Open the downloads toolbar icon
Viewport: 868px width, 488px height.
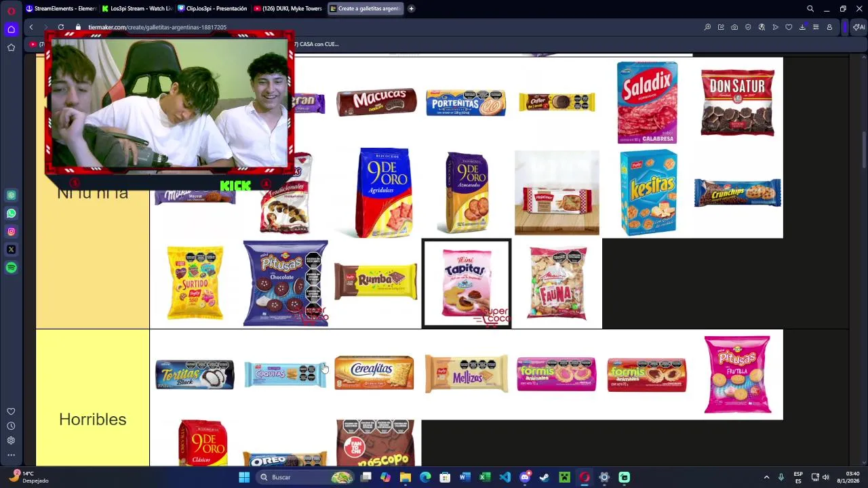click(x=802, y=27)
